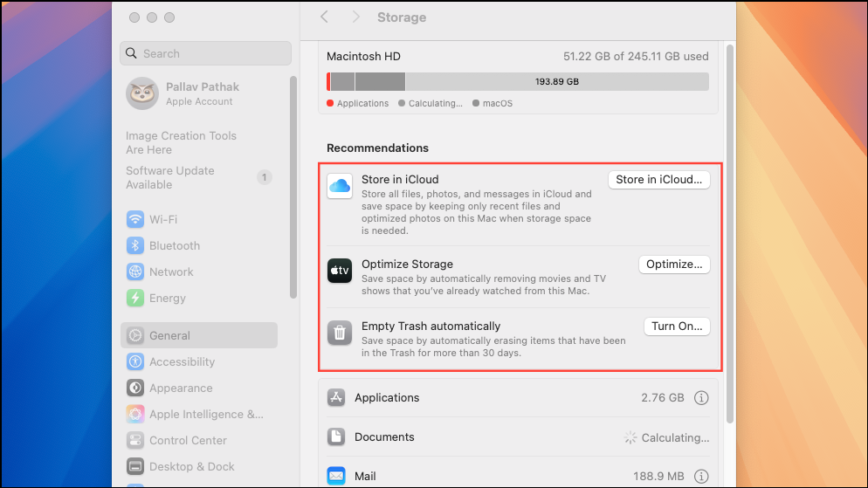Viewport: 868px width, 488px height.
Task: Go back with the left chevron
Action: [324, 17]
